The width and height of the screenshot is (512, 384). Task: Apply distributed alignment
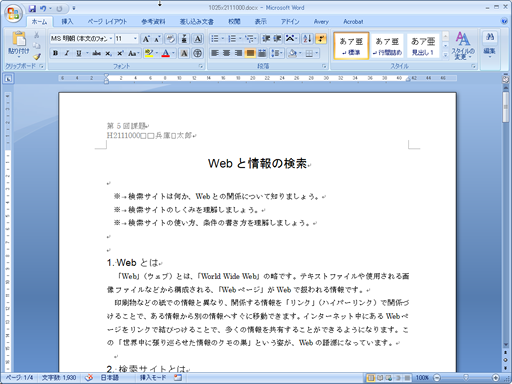262,53
